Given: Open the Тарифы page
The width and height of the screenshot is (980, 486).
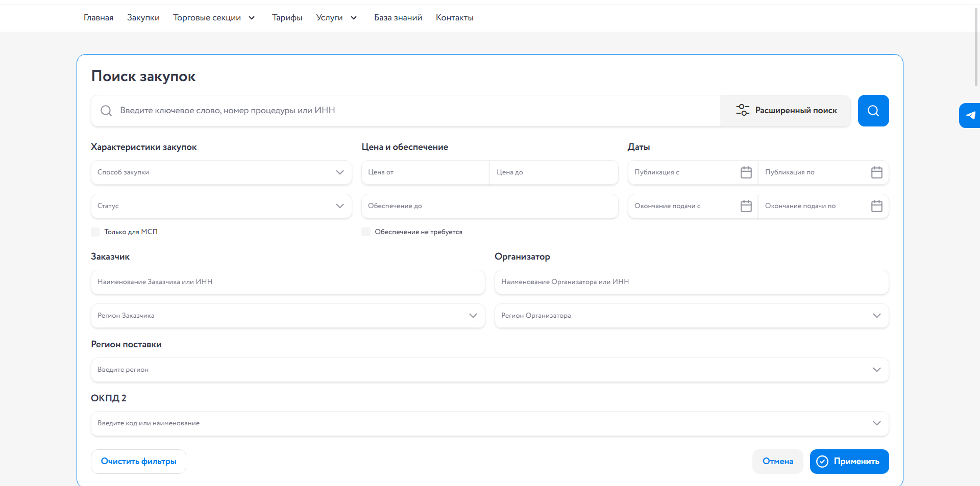Looking at the screenshot, I should [x=287, y=18].
